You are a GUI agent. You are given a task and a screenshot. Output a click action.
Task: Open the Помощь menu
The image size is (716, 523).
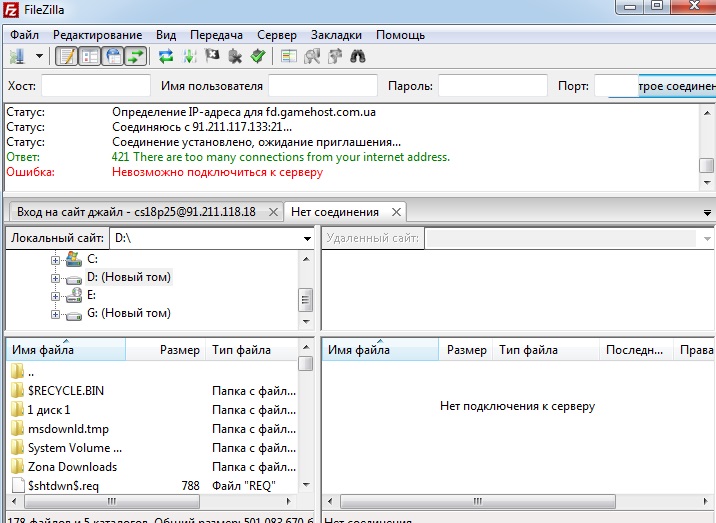(x=400, y=35)
